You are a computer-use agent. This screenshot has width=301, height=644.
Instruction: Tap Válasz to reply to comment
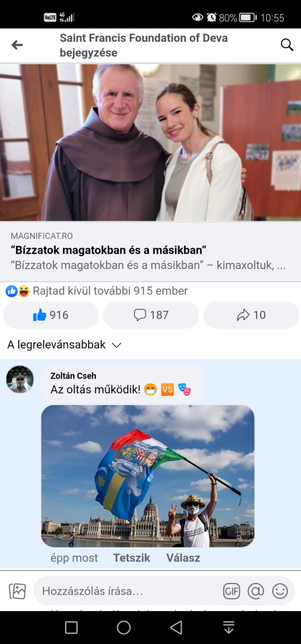(x=183, y=557)
